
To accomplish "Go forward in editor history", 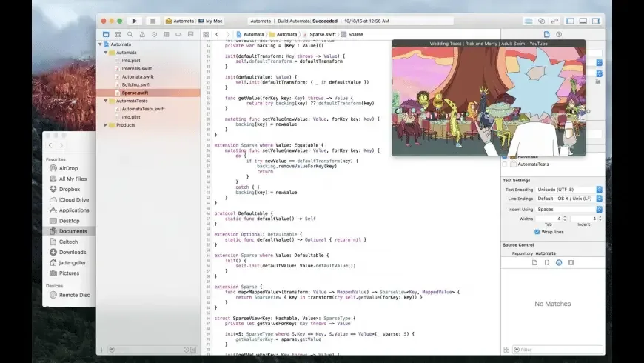I will (x=228, y=35).
